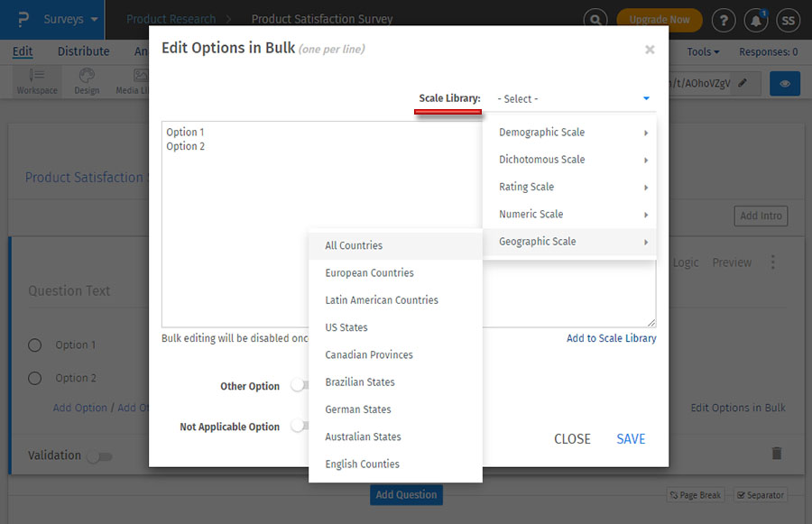Open the search icon in the top bar
Viewport: 812px width, 524px height.
click(x=595, y=19)
